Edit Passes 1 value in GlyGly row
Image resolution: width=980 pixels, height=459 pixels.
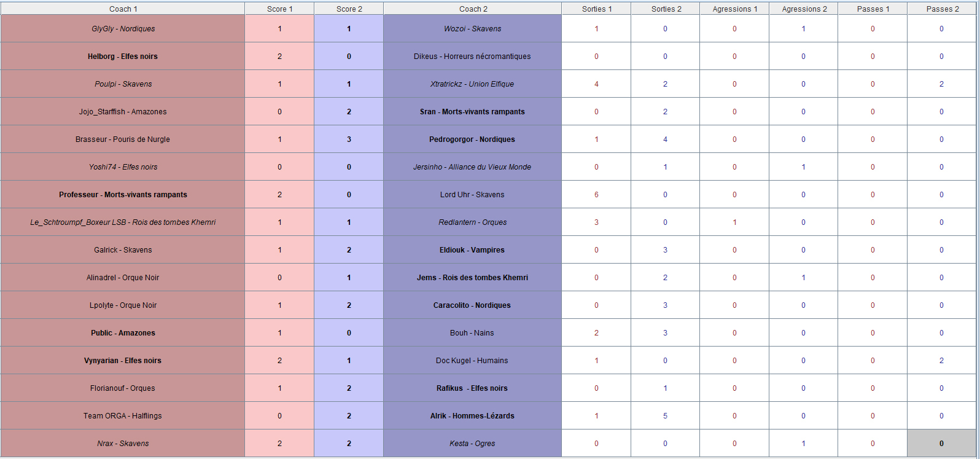[873, 29]
